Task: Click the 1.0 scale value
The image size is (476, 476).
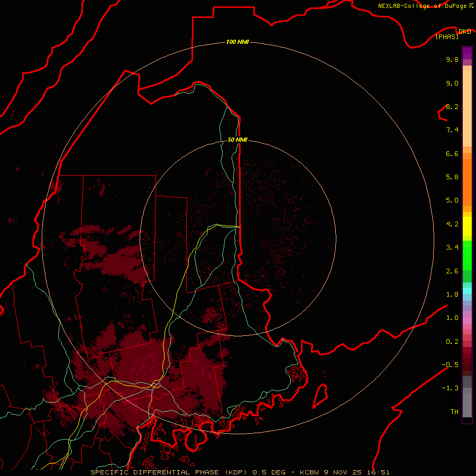Action: pos(452,318)
